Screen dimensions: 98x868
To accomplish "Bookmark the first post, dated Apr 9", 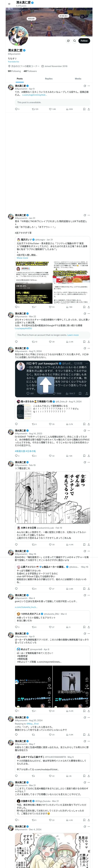I will pos(84,109).
